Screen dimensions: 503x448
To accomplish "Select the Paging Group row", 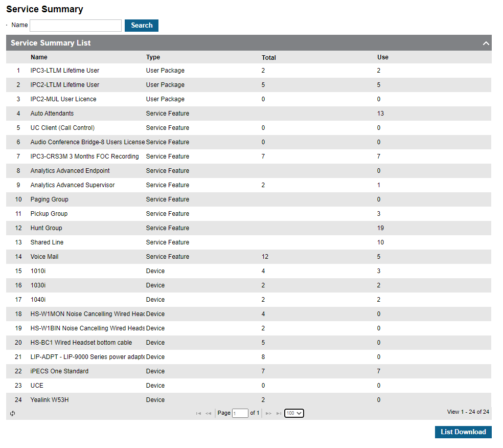I will (x=248, y=199).
